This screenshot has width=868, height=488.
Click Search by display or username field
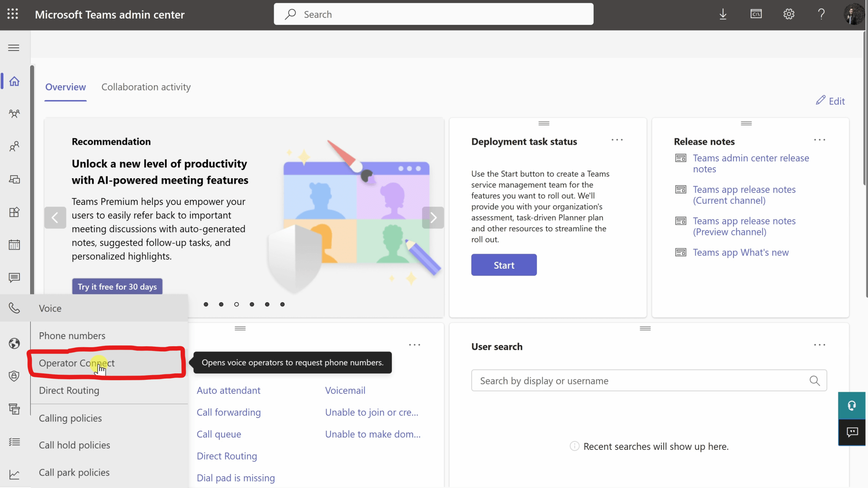[649, 381]
